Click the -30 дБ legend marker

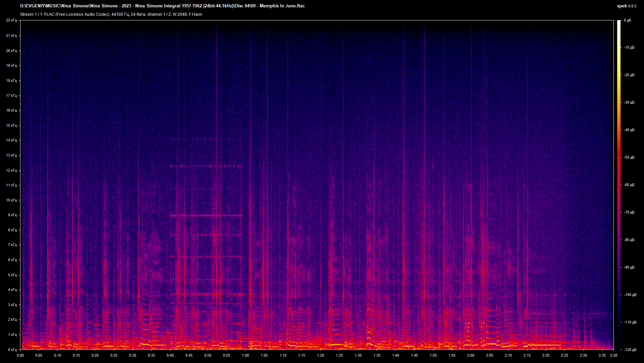point(629,102)
